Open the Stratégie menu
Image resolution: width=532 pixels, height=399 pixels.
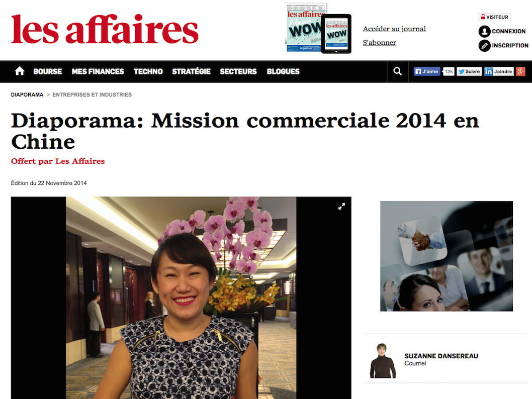(191, 71)
